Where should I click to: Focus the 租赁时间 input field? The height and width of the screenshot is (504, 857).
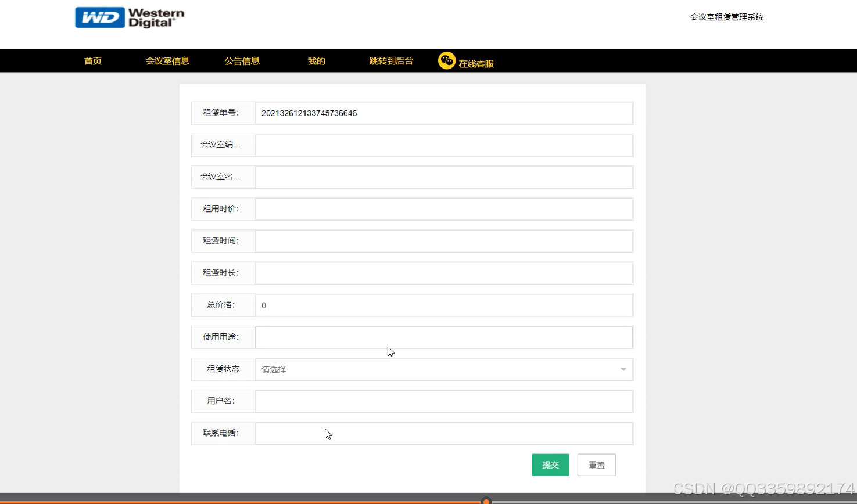point(444,241)
